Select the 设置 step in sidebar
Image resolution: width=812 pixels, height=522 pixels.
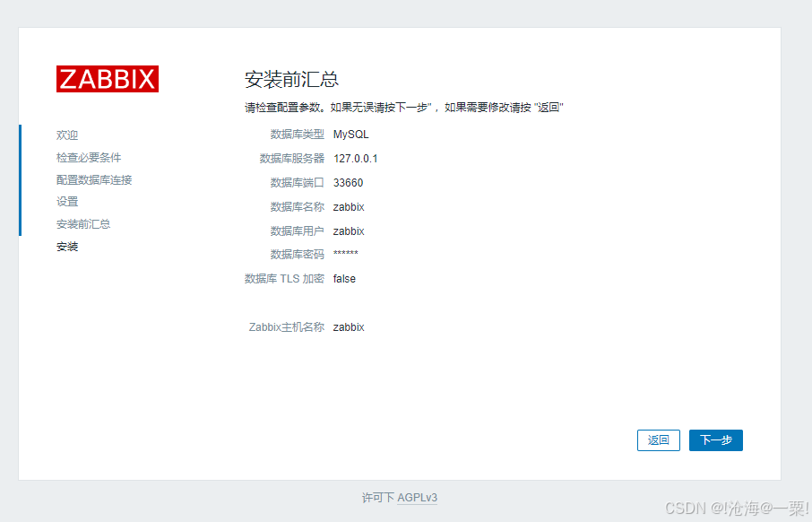point(67,201)
